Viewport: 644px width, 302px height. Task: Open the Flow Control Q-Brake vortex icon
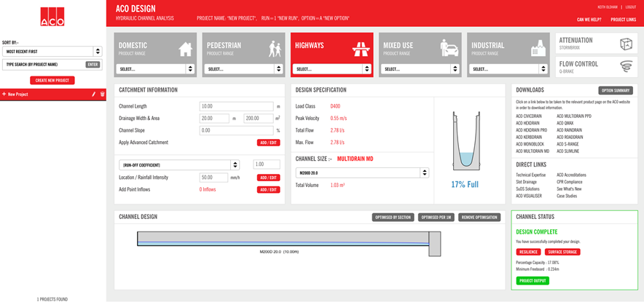[x=624, y=67]
